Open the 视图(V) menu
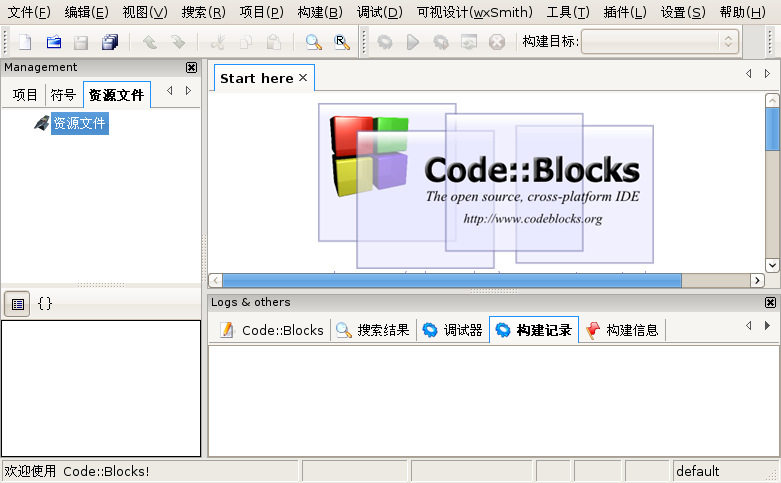 tap(145, 12)
